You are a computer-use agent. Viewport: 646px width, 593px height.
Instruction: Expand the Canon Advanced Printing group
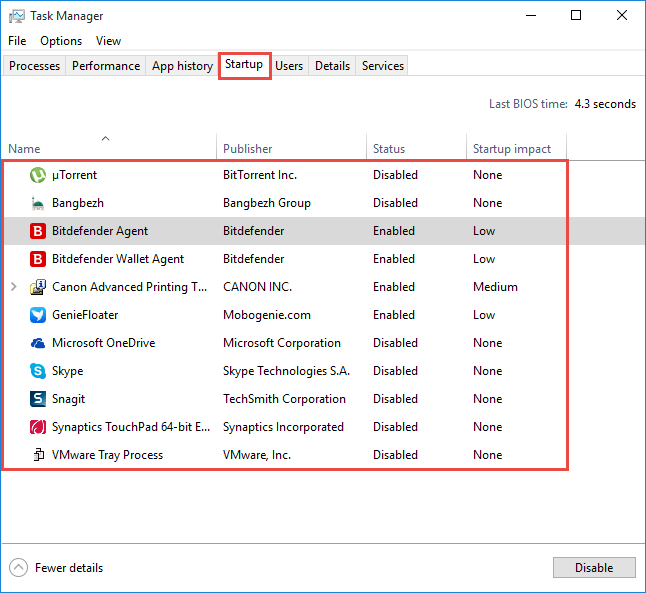[14, 287]
